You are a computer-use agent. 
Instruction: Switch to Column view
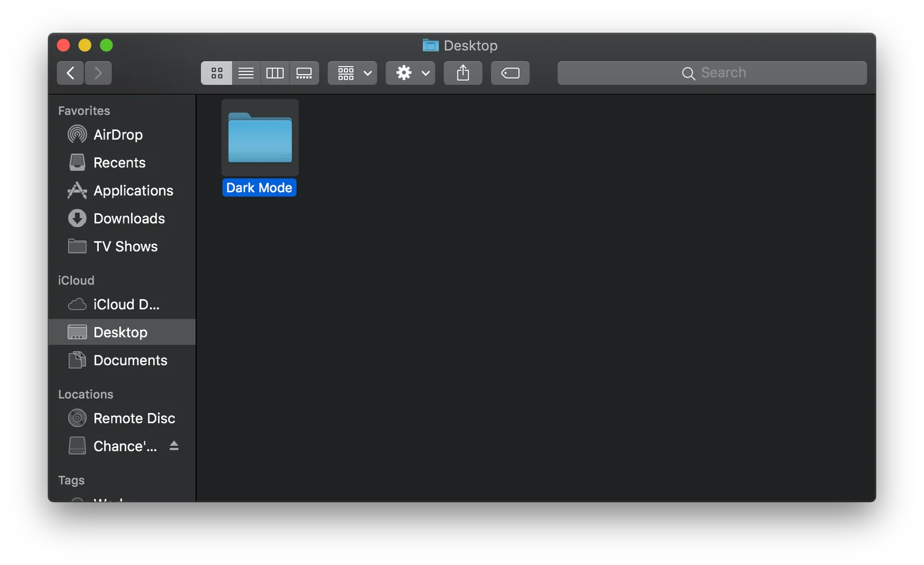coord(275,73)
